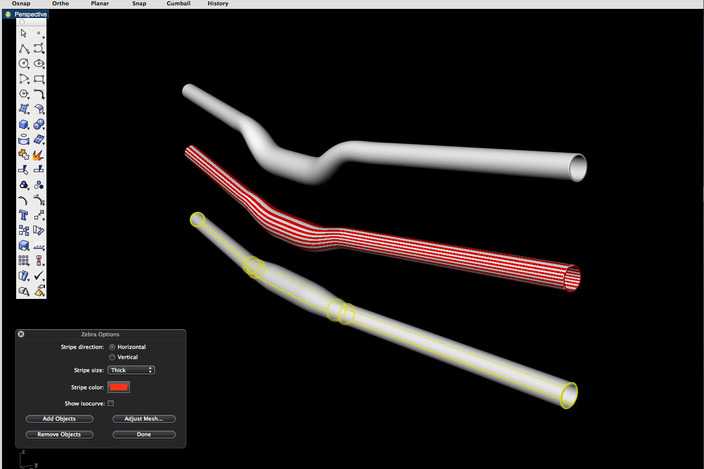Select the Polygon tool
This screenshot has width=704, height=469.
click(24, 94)
